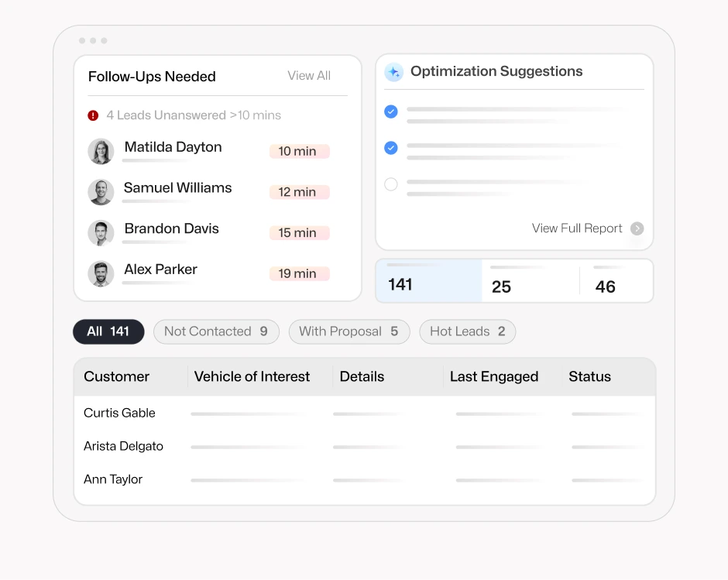Open the Brandon Davis lead name
Screen dimensions: 728x580
click(171, 229)
